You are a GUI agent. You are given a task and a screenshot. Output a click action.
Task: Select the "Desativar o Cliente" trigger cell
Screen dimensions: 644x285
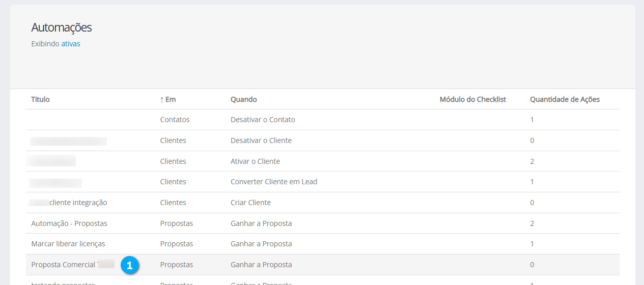(x=261, y=140)
